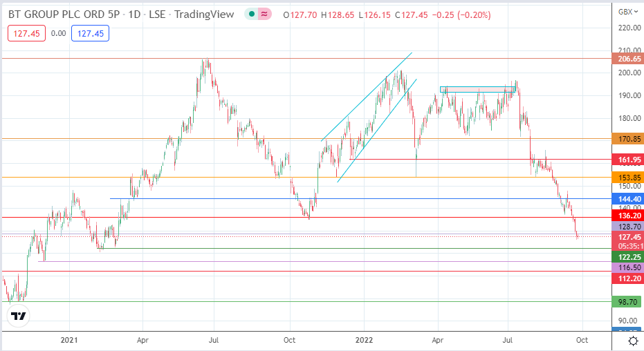Click the cyan resistance rectangle drawing

pos(478,89)
